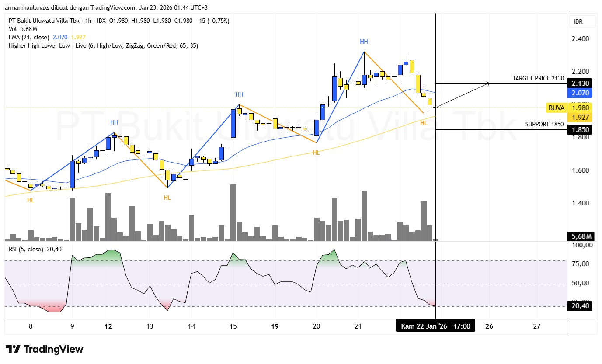Image resolution: width=602 pixels, height=364 pixels.
Task: Click the 2.130 price tag on the axis
Action: point(580,83)
